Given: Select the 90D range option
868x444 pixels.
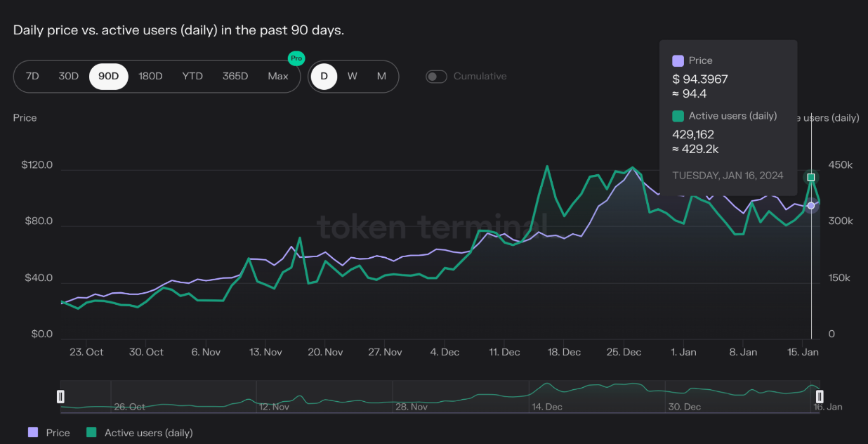Looking at the screenshot, I should (x=109, y=77).
